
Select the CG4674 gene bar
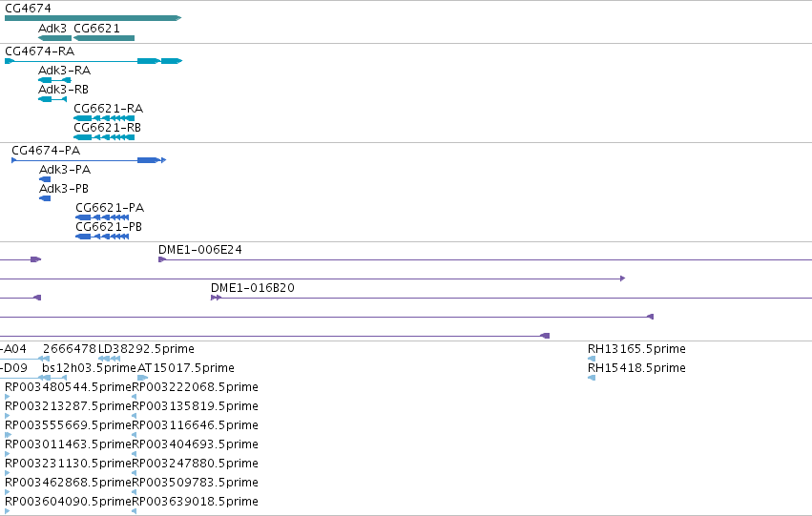(x=94, y=18)
